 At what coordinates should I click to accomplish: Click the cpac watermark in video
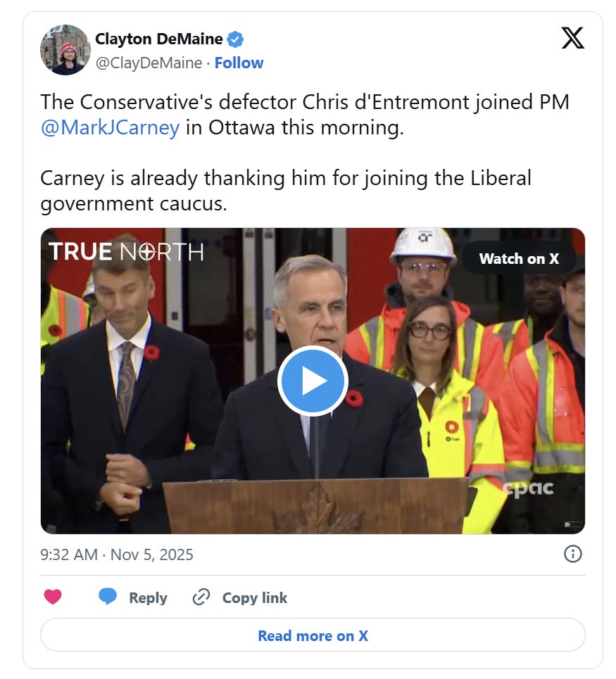click(527, 488)
